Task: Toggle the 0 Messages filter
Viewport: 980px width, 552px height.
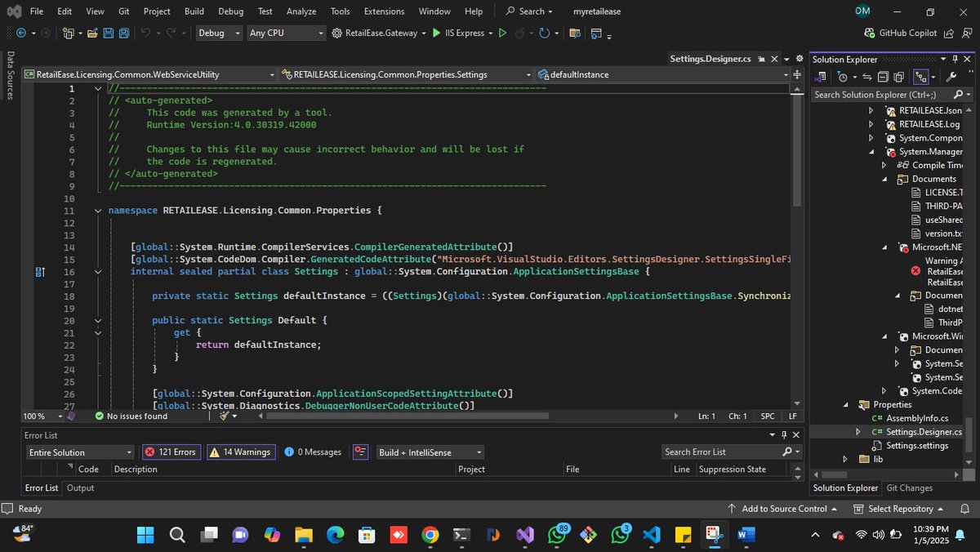Action: pos(313,452)
